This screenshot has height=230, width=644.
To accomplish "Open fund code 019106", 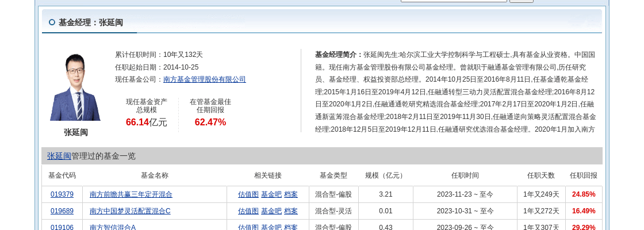I will point(62,227).
